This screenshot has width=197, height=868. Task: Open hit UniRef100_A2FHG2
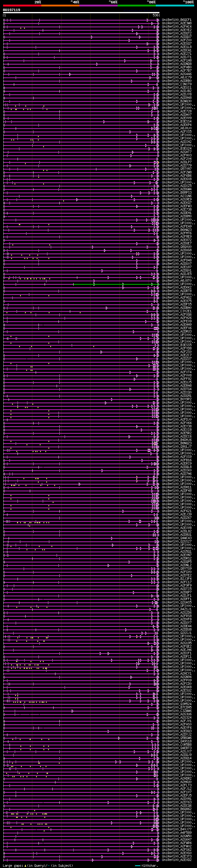coord(176,298)
